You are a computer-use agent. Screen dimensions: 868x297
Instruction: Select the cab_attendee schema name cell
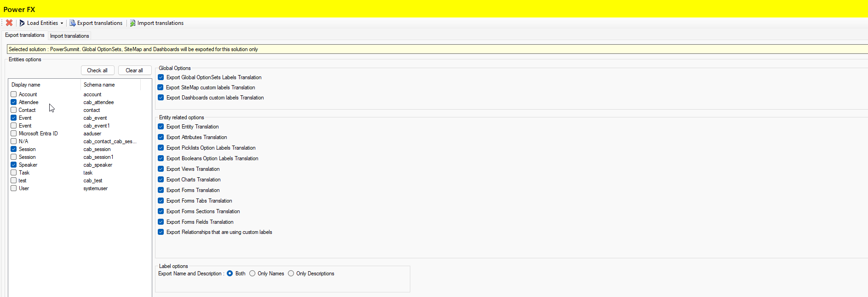[98, 102]
